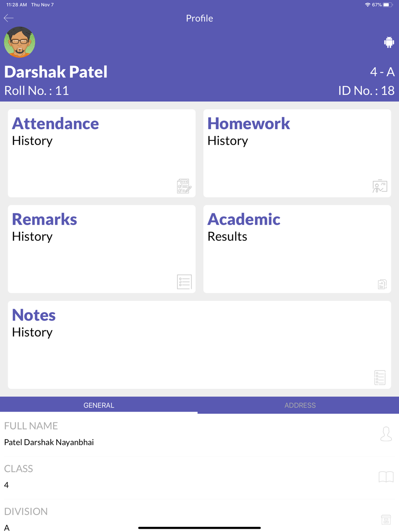Tap the Homework teacher board icon
The image size is (399, 532).
(x=380, y=186)
